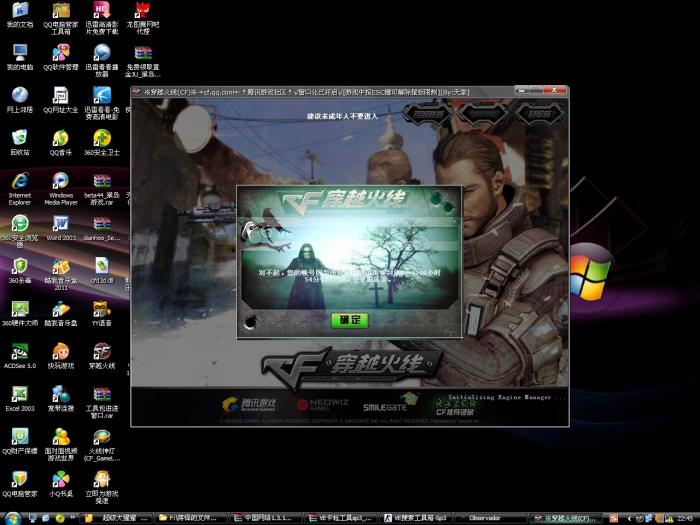700x525 pixels.
Task: Open 360杀毒 desktop shortcut
Action: [20, 271]
